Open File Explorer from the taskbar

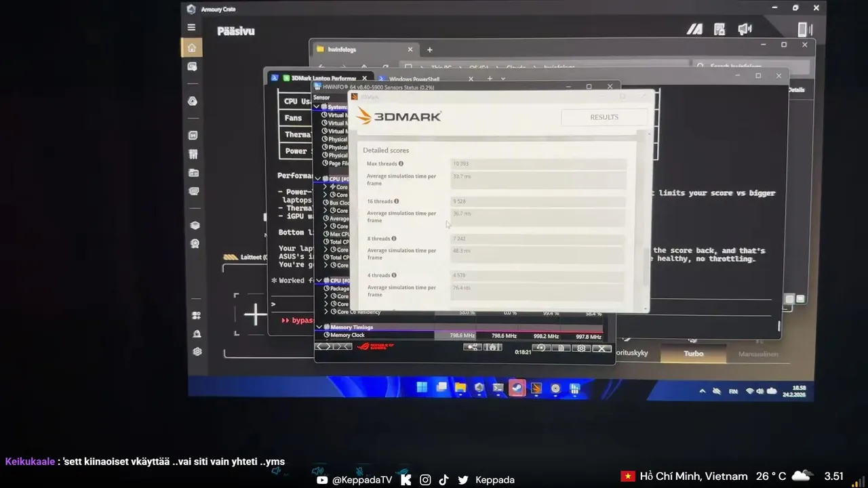pos(460,388)
